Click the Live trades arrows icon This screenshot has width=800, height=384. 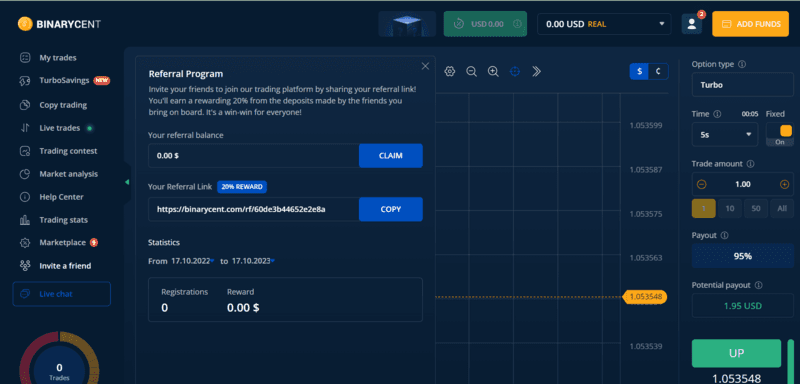(x=25, y=128)
